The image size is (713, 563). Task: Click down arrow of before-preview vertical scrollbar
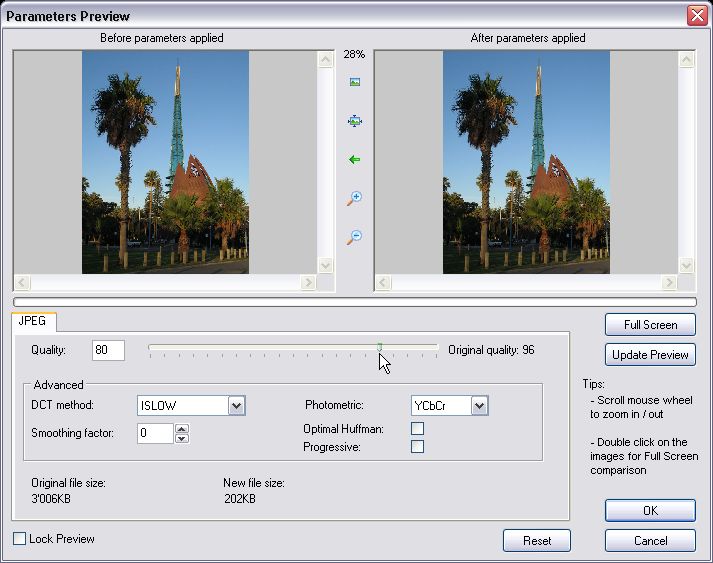(x=326, y=265)
